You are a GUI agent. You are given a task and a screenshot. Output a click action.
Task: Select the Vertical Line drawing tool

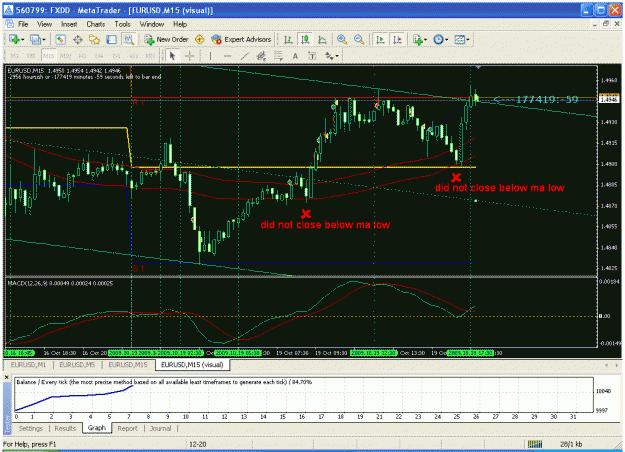point(210,56)
